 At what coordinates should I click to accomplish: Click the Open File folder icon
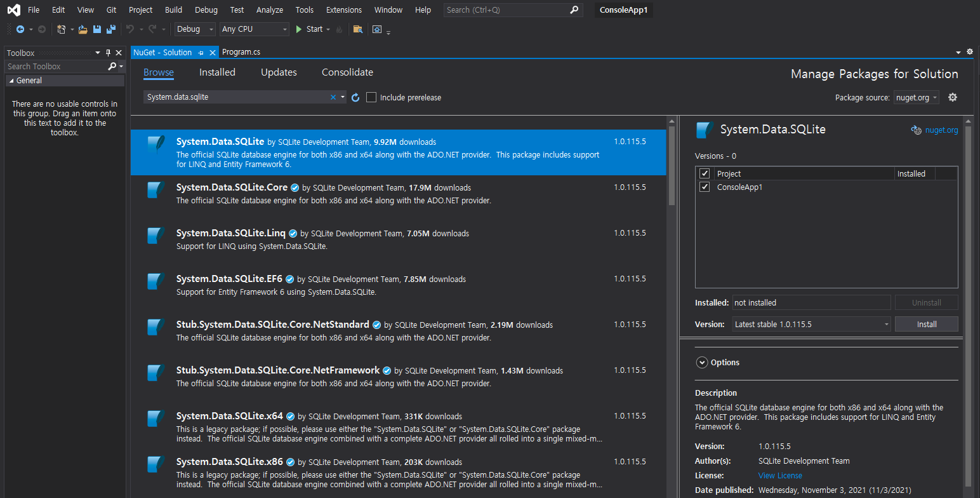83,29
